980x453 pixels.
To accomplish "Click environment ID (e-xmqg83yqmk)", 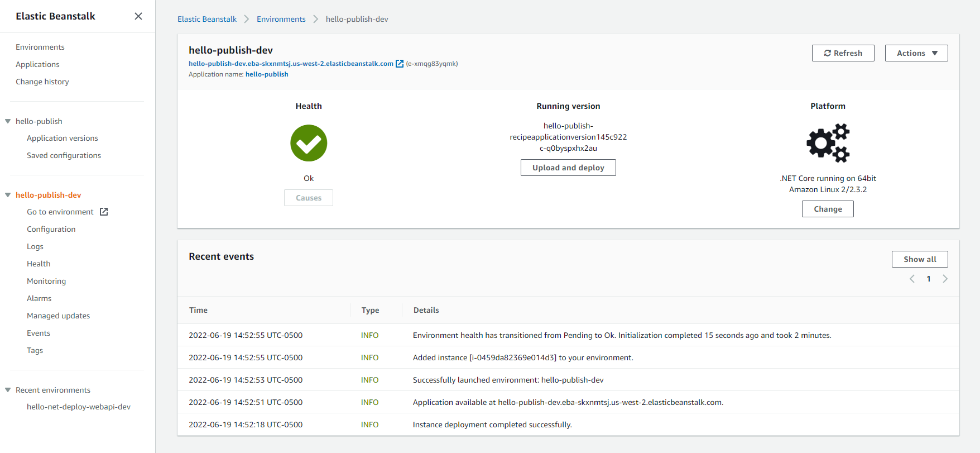I will (x=432, y=64).
